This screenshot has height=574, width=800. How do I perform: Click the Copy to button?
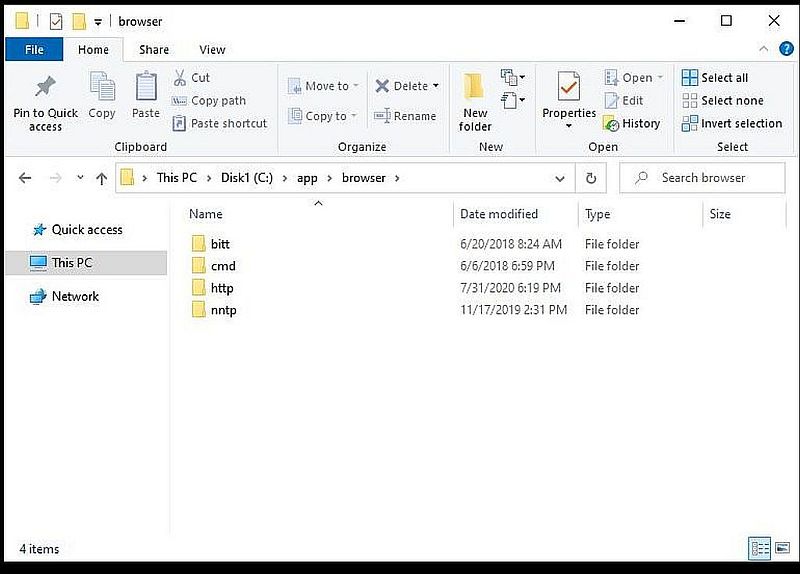click(x=322, y=116)
